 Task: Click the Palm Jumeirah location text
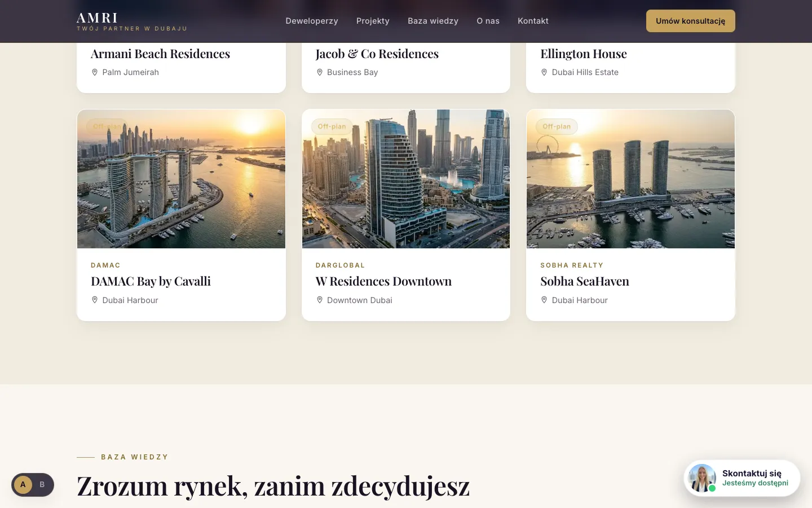(130, 72)
